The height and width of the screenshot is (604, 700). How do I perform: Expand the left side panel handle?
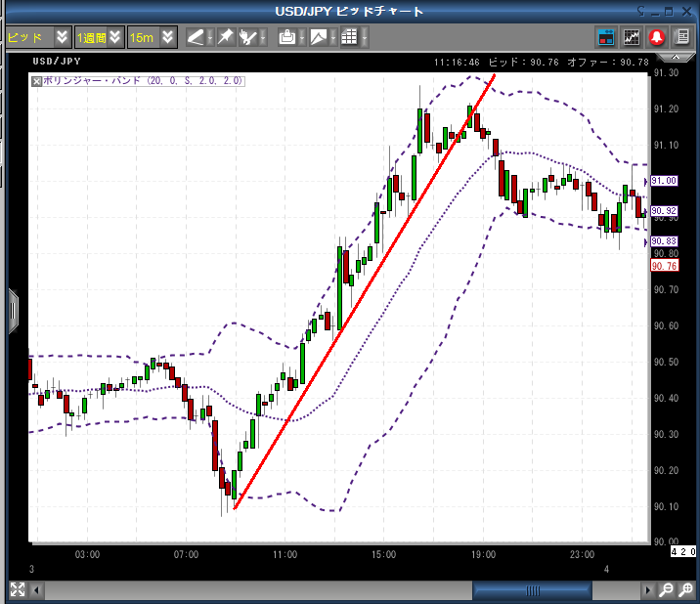point(13,310)
